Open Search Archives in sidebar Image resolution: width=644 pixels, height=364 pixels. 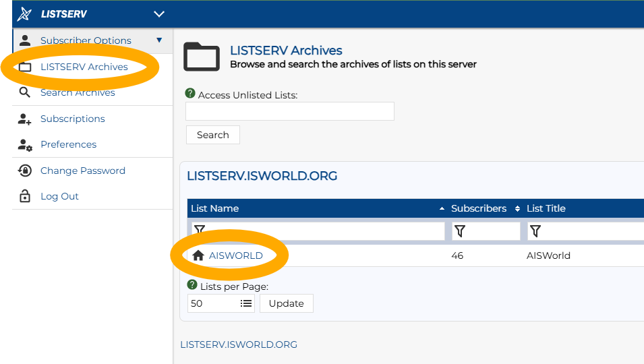coord(78,92)
